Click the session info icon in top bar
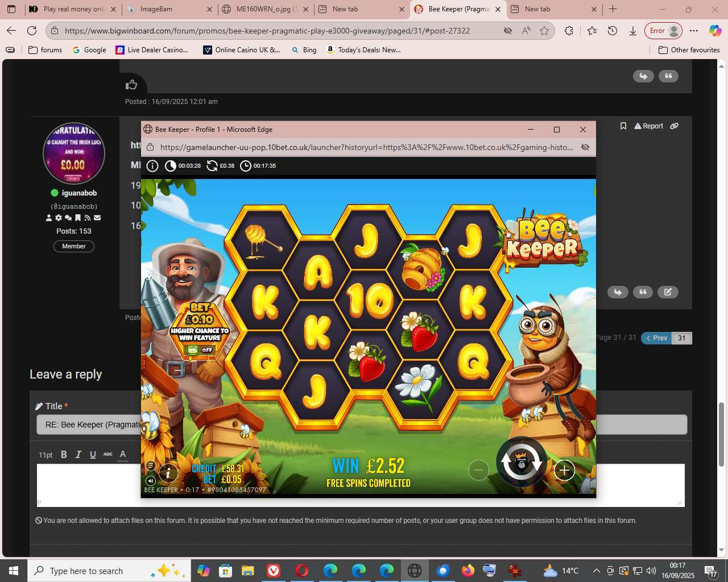This screenshot has width=728, height=582. point(152,166)
